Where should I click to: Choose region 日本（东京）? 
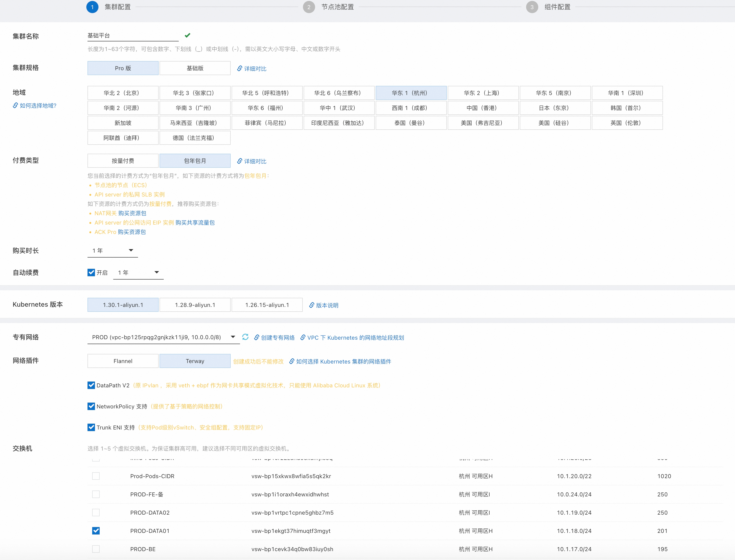[x=555, y=108]
